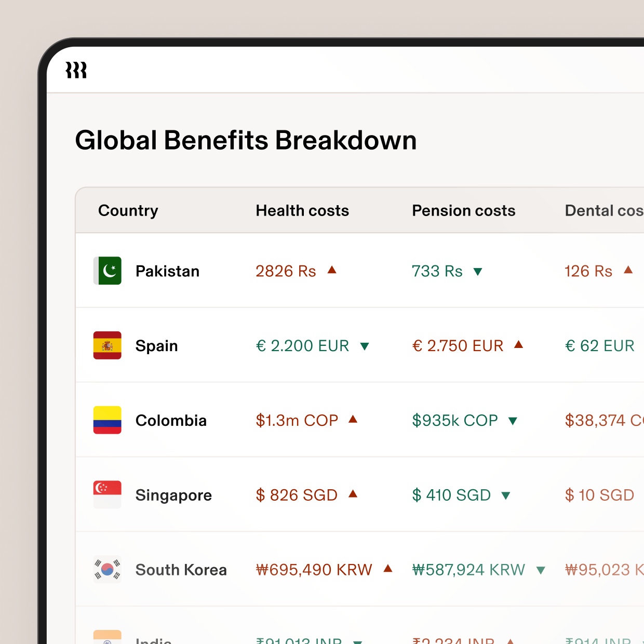644x644 pixels.
Task: Click the Colombia flag icon
Action: click(107, 420)
